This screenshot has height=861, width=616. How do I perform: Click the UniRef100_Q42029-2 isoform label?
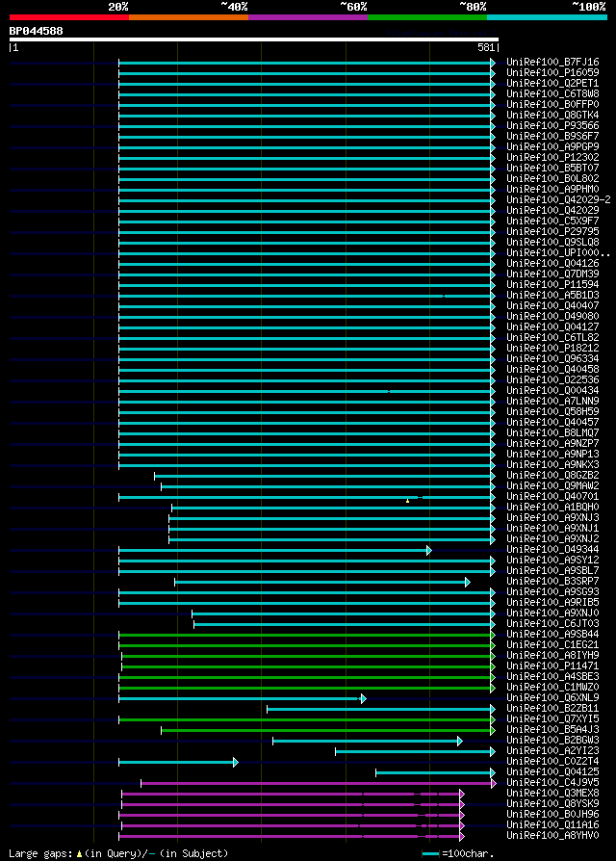tap(558, 200)
